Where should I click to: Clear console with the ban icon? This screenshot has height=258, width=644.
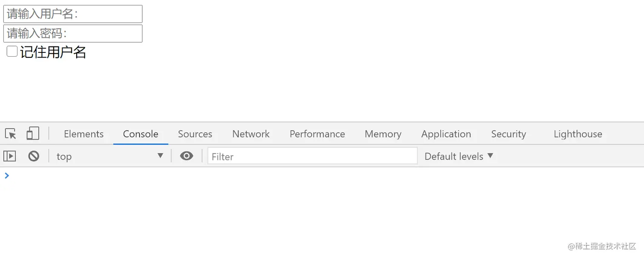34,156
